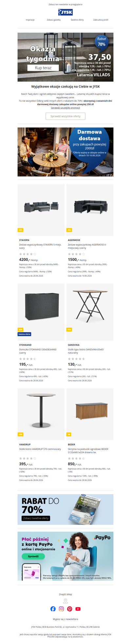Click the Świetna oferta badge on STOKKAND

[x=25, y=334]
